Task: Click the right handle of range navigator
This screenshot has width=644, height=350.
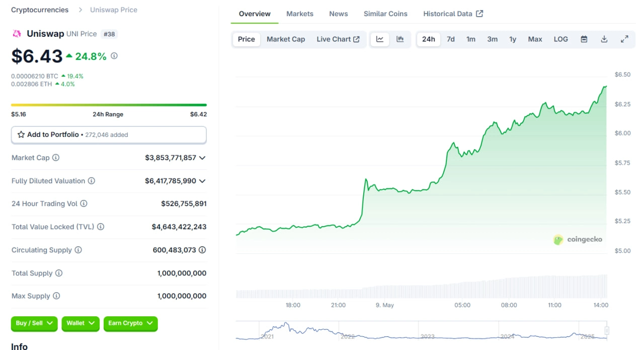Action: [607, 330]
